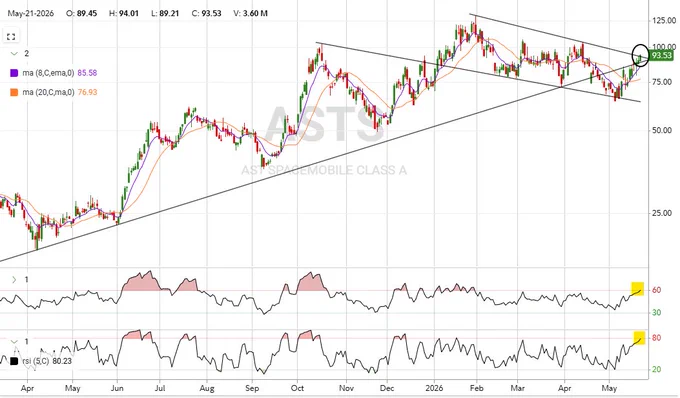Select the ma (8,C,ema,0) legend label

[x=48, y=73]
